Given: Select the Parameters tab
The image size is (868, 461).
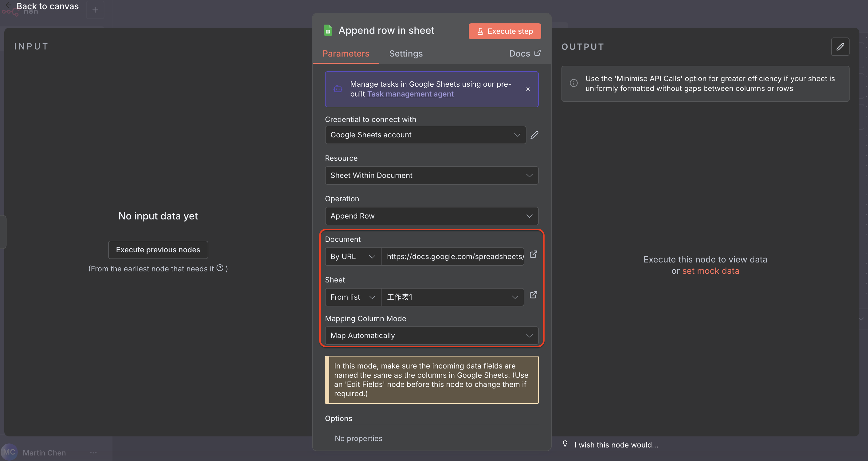Looking at the screenshot, I should [x=346, y=53].
